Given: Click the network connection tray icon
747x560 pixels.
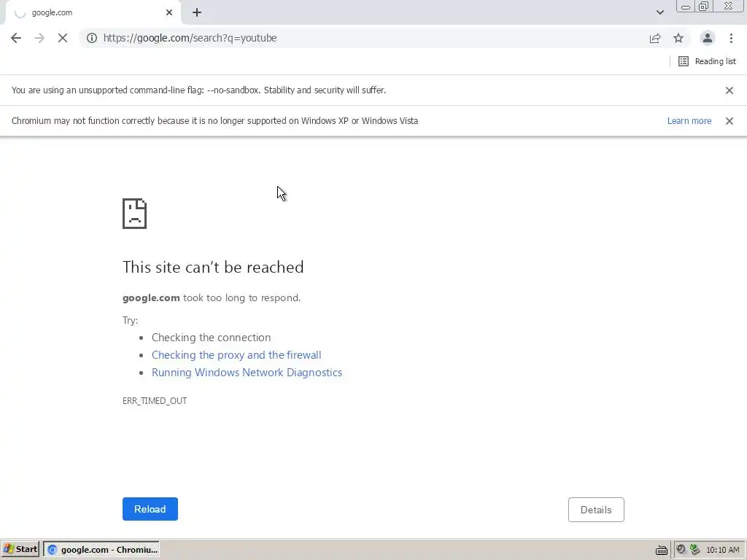Looking at the screenshot, I should 694,550.
